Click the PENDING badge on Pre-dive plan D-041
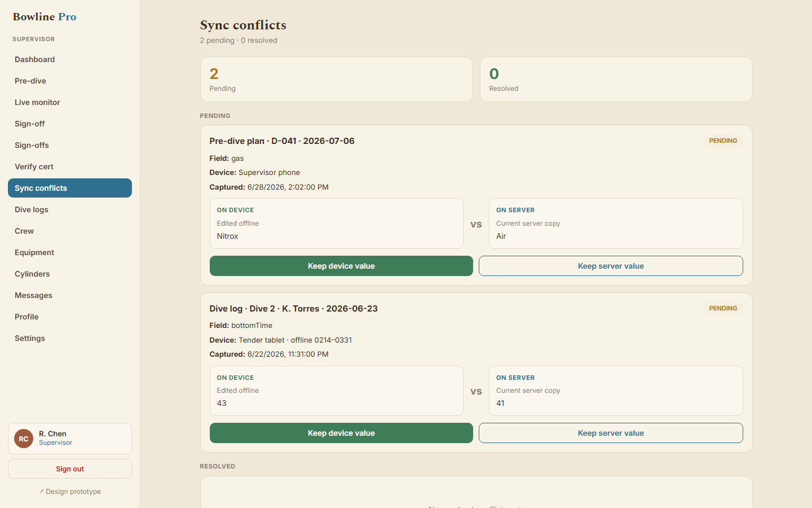Screen dimensions: 812x508 [x=723, y=141]
